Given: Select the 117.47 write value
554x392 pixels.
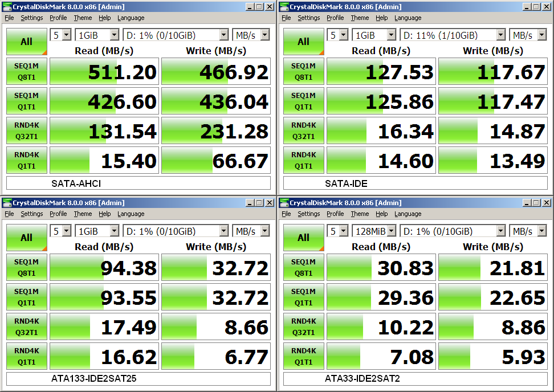Looking at the screenshot, I should [511, 102].
